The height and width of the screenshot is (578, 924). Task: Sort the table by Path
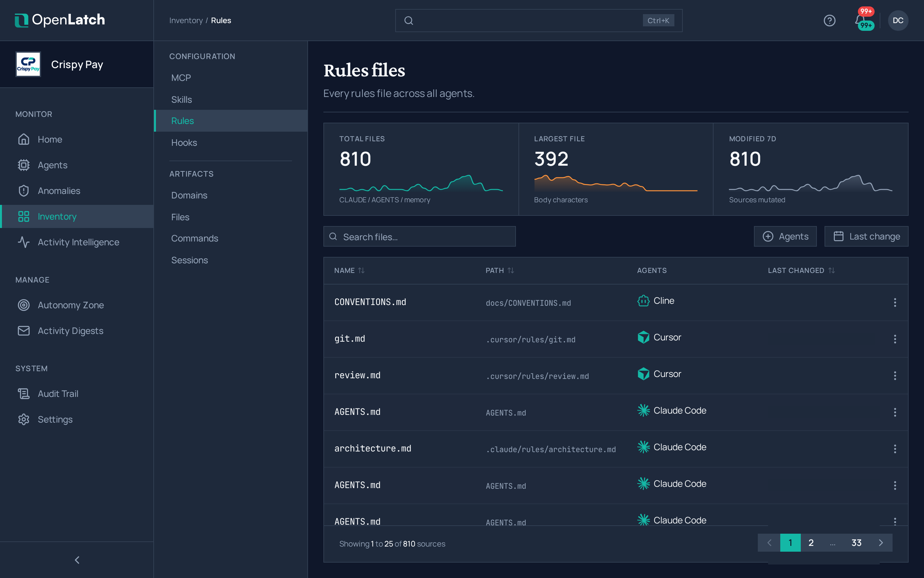click(x=500, y=270)
